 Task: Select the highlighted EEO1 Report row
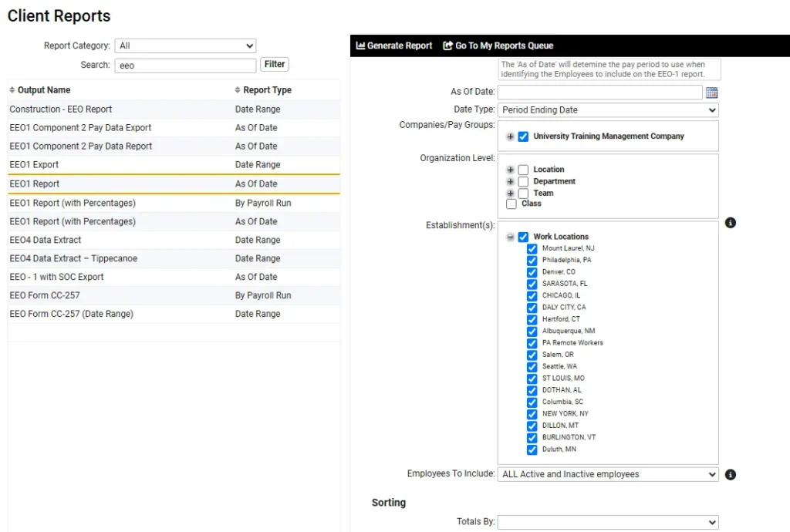pos(174,184)
